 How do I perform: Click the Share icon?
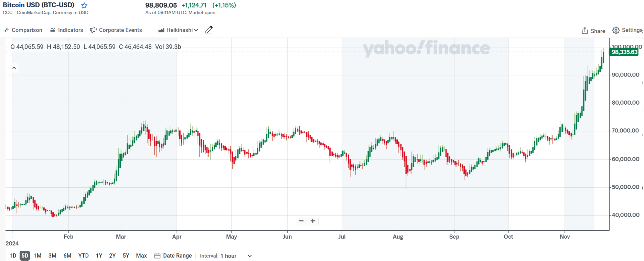pyautogui.click(x=585, y=31)
